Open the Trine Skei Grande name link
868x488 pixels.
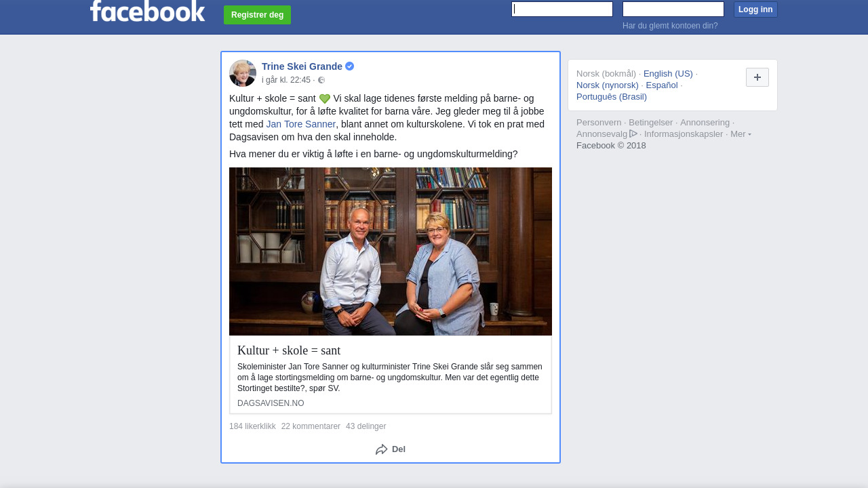(302, 66)
